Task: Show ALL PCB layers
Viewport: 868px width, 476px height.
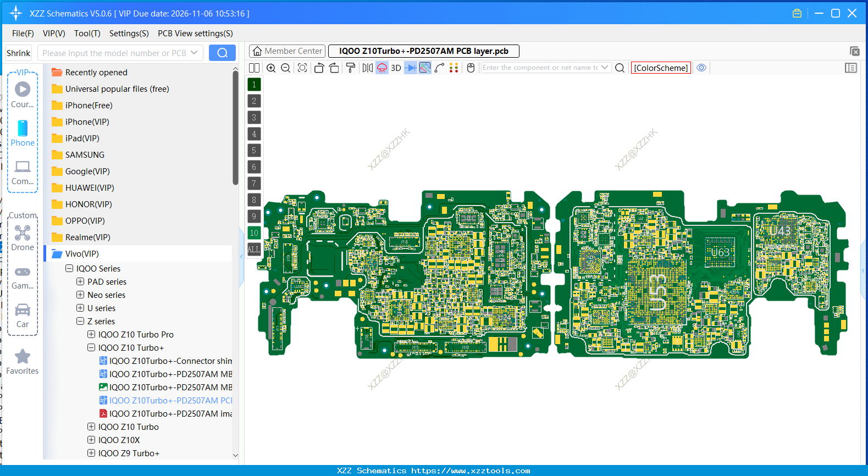Action: coord(254,249)
